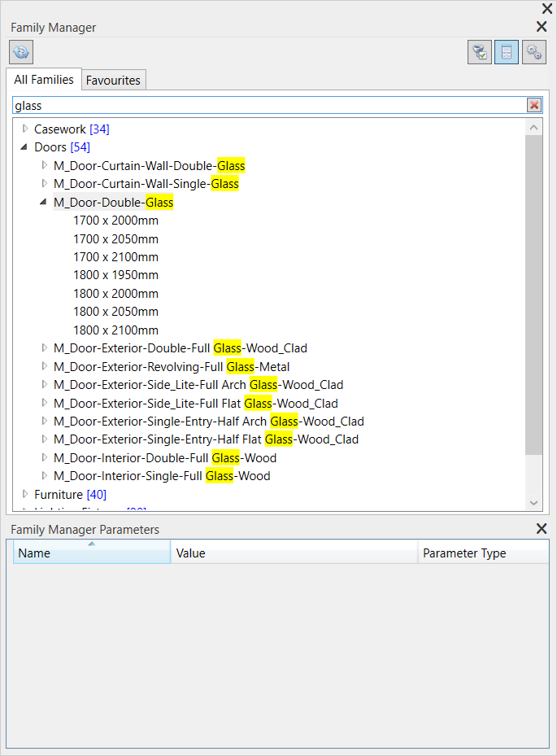Expand M_Door-Exterior-Side_Lite-Full Arch Glass-Wood_Clad
This screenshot has width=557, height=756.
pos(45,384)
